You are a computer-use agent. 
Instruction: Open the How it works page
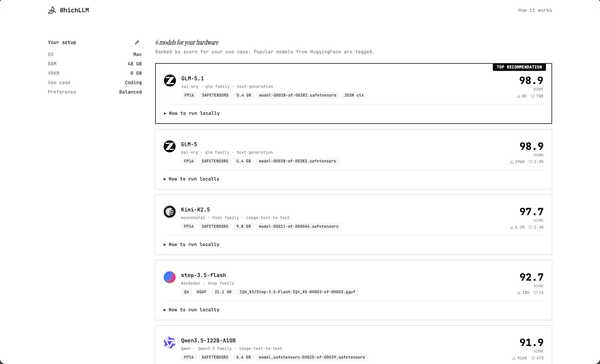point(535,10)
